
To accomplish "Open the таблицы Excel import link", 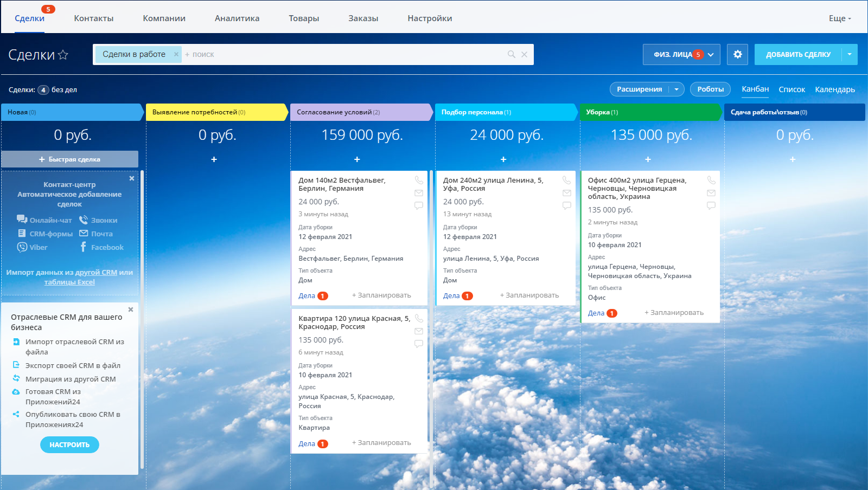I will 69,282.
